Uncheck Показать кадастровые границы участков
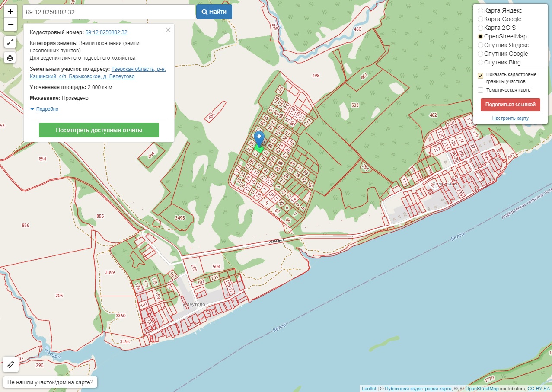 click(480, 76)
